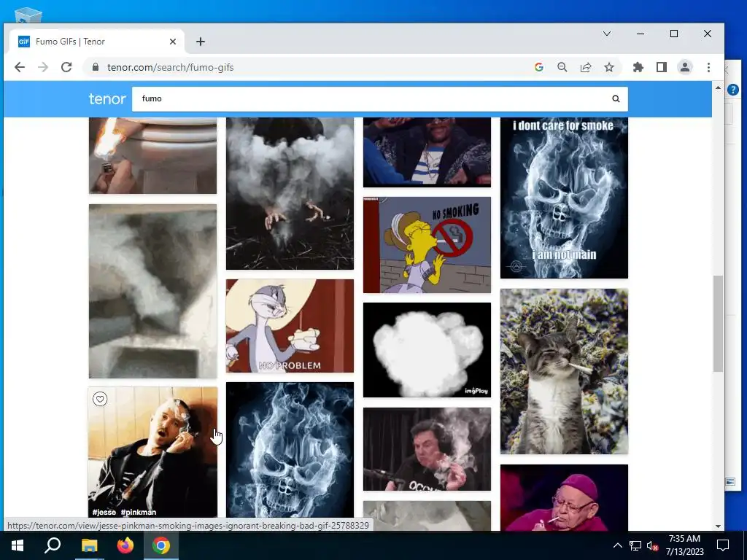The height and width of the screenshot is (560, 747).
Task: Open the white smoke puff imgPlay GIF
Action: pyautogui.click(x=427, y=349)
